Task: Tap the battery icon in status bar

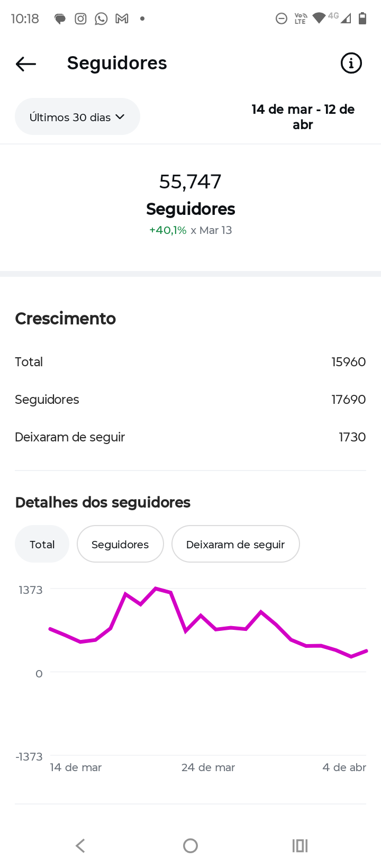Action: click(362, 19)
